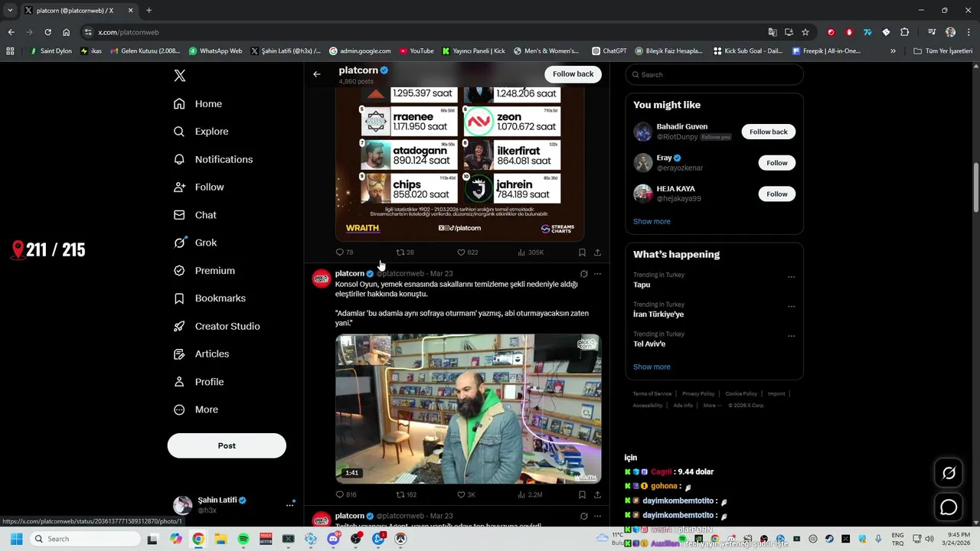Bookmark this page with star icon

[805, 32]
